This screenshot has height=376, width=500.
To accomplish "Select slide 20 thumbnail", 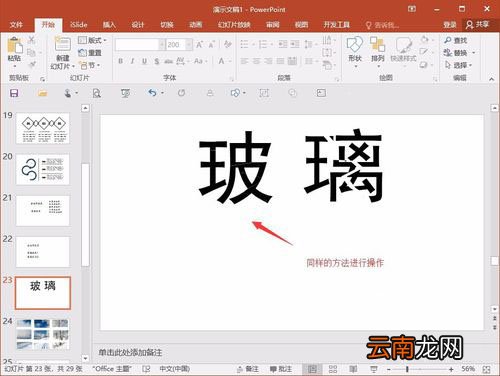I will (43, 169).
